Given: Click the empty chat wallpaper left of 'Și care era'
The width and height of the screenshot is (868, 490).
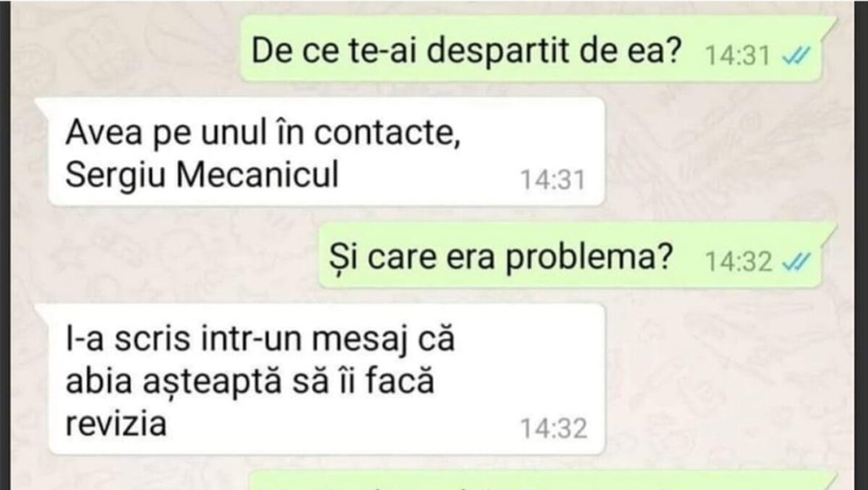Looking at the screenshot, I should pos(172,255).
